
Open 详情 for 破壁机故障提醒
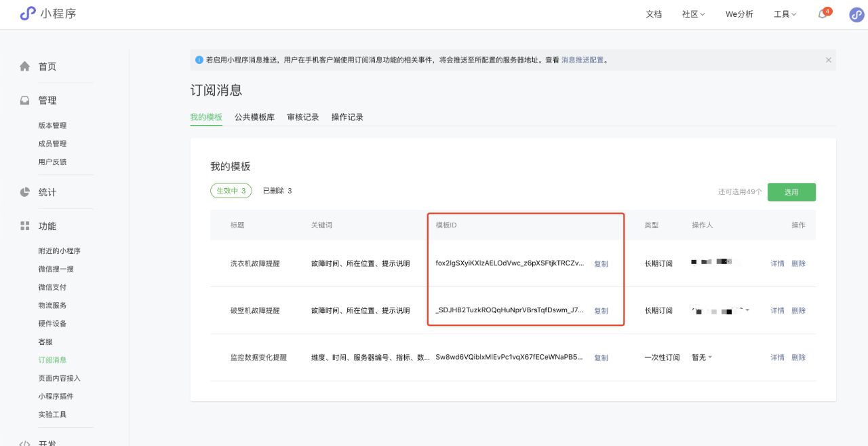click(x=777, y=310)
